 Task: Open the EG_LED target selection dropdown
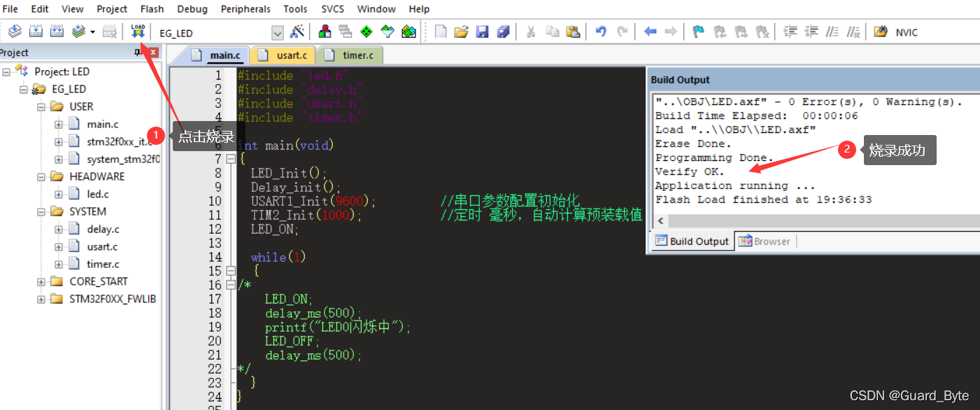tap(278, 32)
